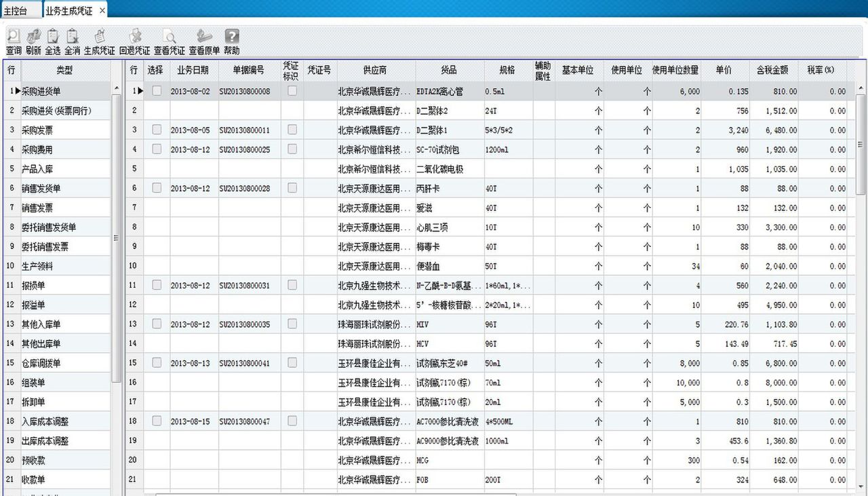
Task: Tick 选择 checkbox for SU20130800035
Action: coord(157,324)
